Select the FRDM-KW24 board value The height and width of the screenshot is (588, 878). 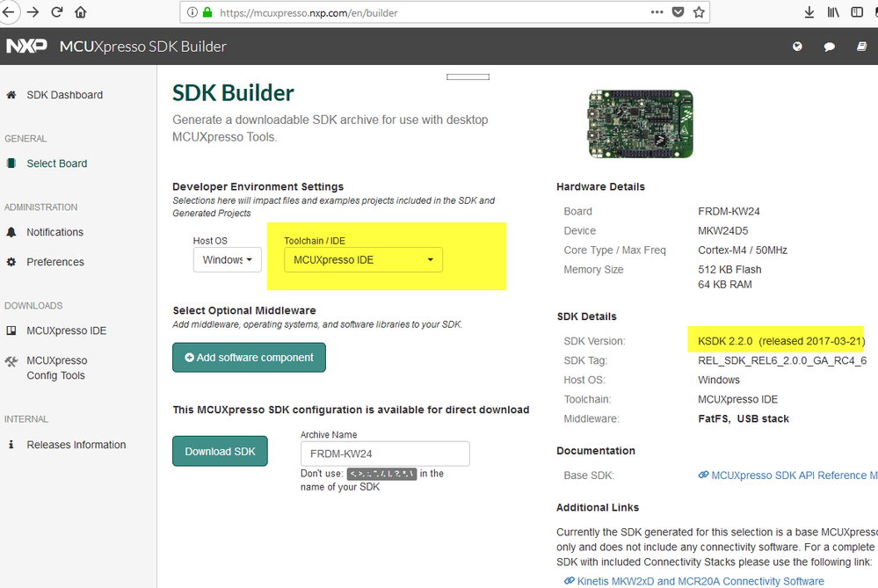click(729, 211)
